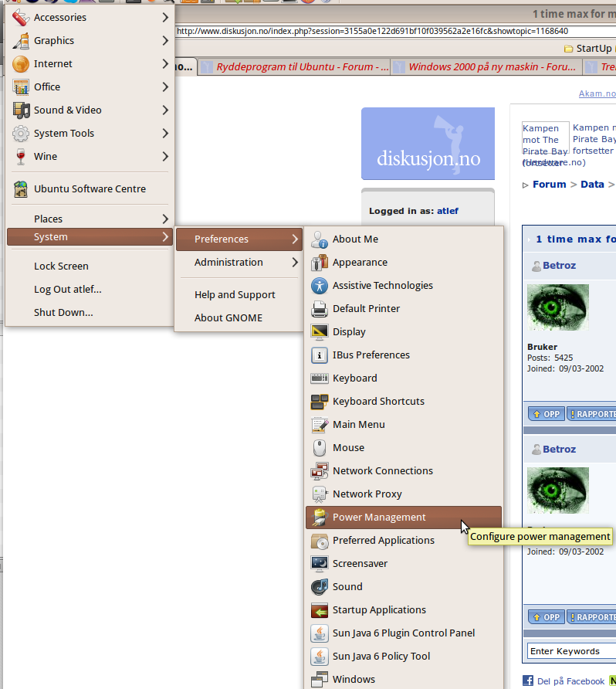
Task: Switch to Ryddeprogram til Ubuntu tab
Action: [294, 66]
